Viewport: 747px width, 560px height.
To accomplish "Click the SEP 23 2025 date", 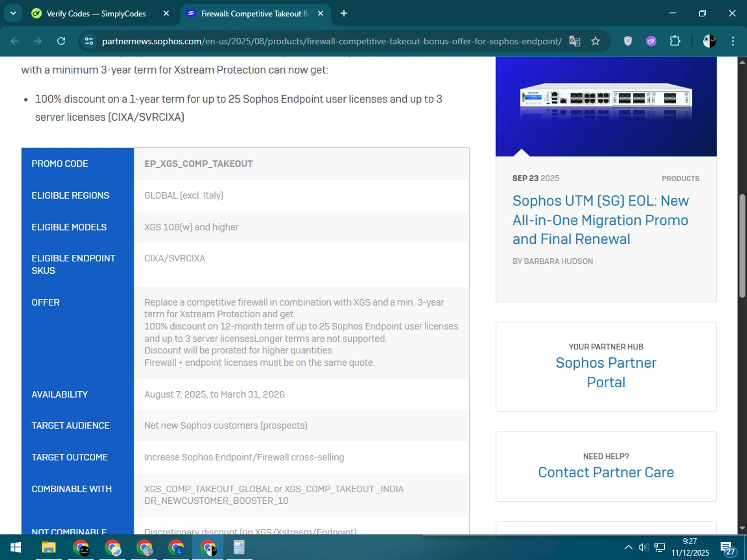I will [x=536, y=178].
